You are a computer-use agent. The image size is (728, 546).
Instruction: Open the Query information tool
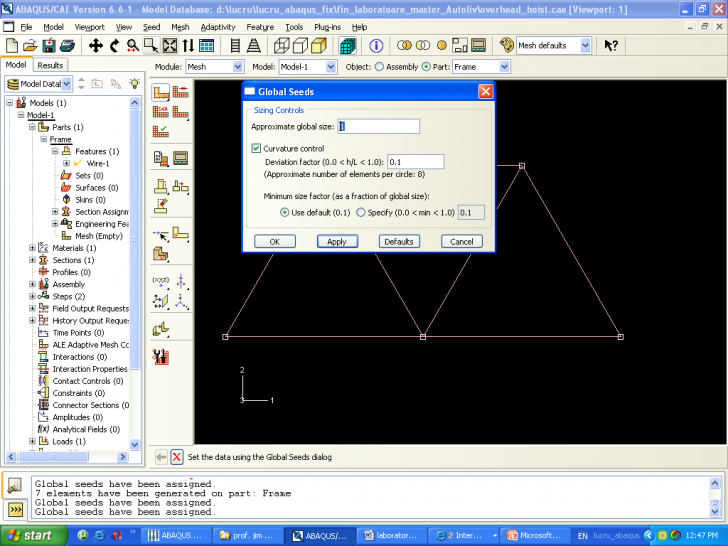tap(377, 46)
